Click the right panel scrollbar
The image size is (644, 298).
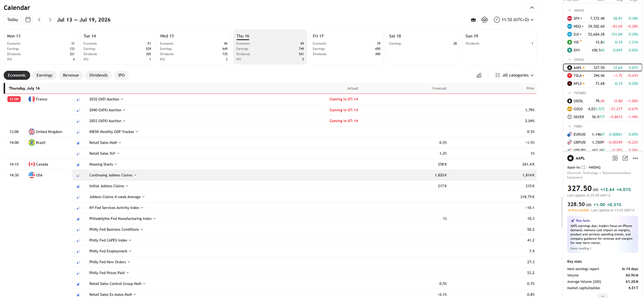click(x=562, y=213)
